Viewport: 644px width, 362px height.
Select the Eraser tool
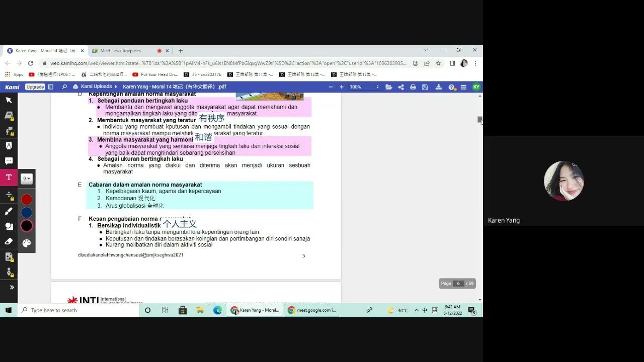point(9,241)
